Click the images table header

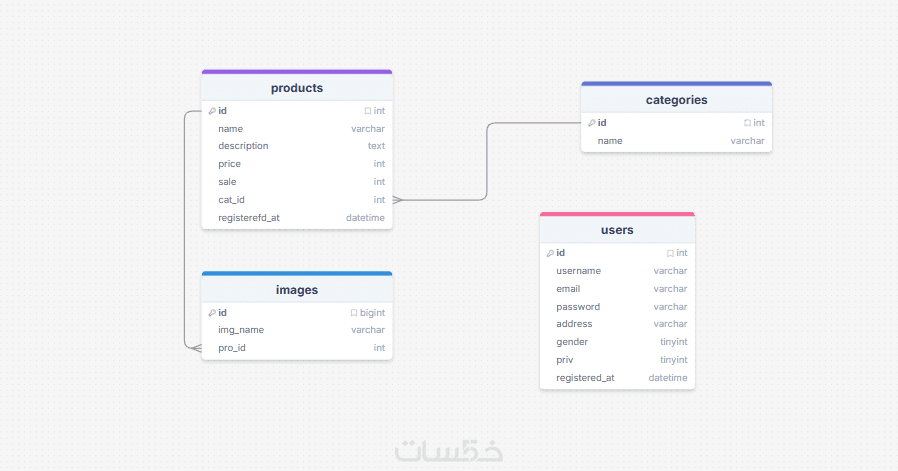click(x=297, y=290)
